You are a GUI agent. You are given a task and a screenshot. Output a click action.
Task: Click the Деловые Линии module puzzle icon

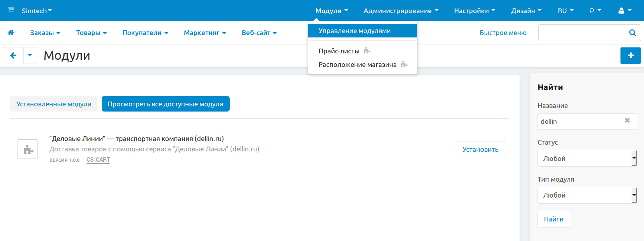28,149
